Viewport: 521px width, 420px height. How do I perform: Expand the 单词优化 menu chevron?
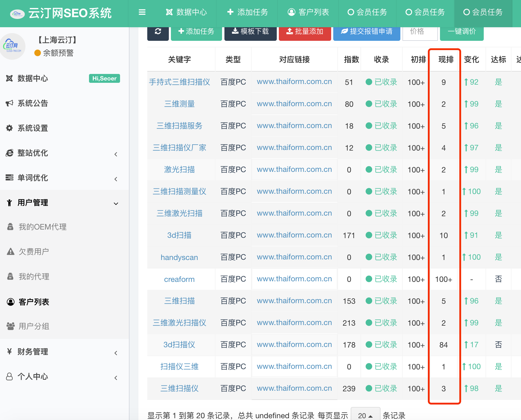tap(116, 179)
